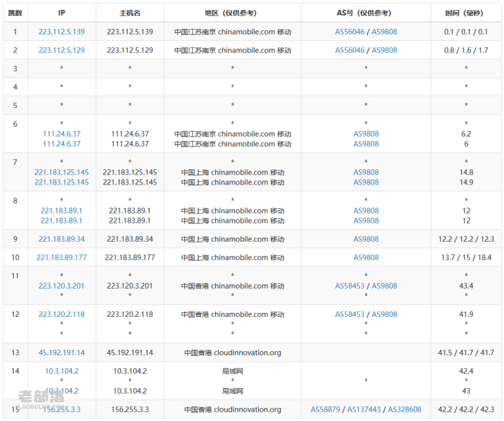
Task: Click AS9808 link in hop 9 row
Action: [x=366, y=239]
